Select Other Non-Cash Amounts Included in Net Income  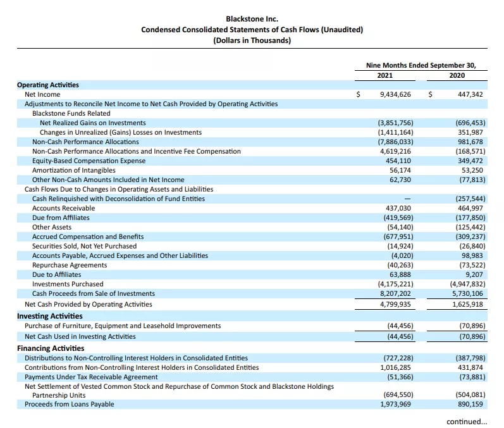(108, 180)
